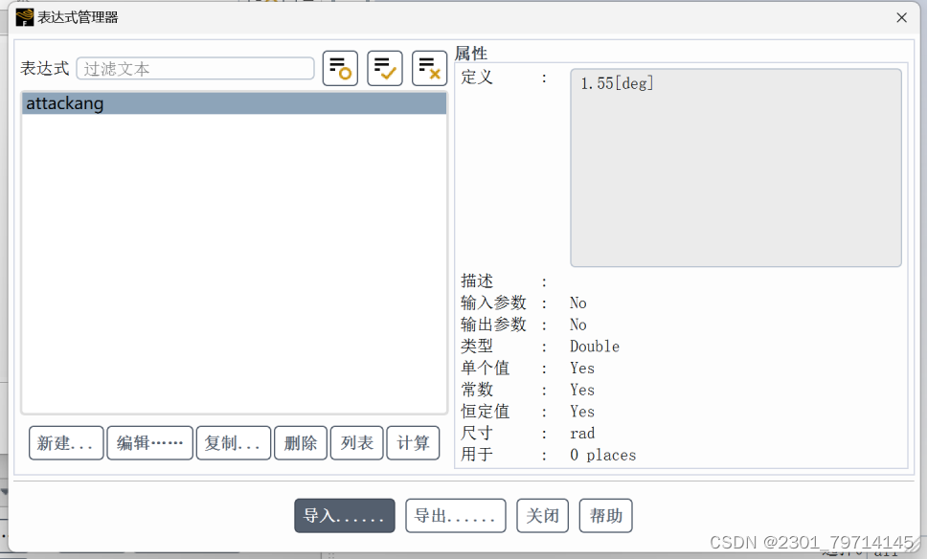This screenshot has width=928, height=560.
Task: Click the definition box showing 1.55[deg]
Action: 736,168
